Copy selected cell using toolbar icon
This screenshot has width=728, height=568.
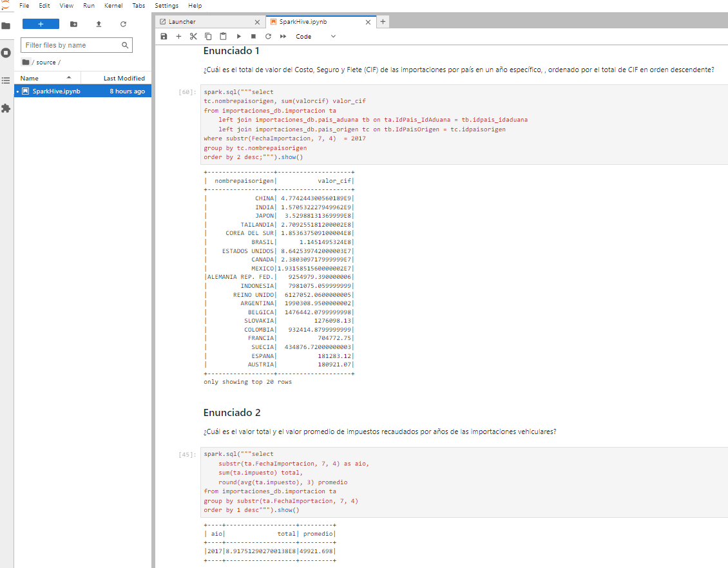click(208, 37)
